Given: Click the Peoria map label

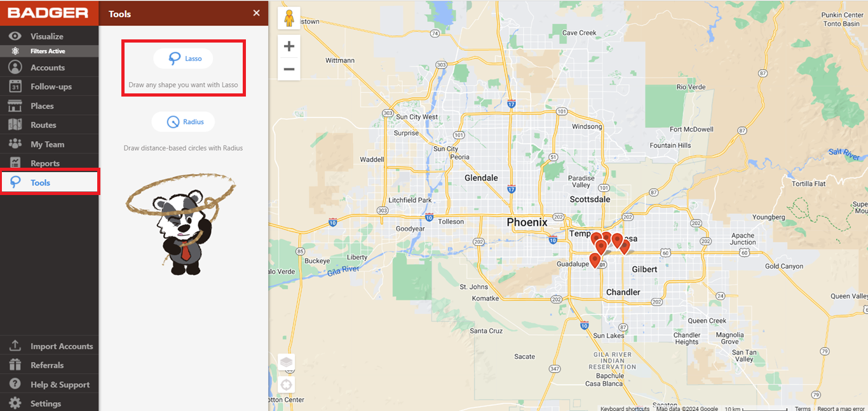Looking at the screenshot, I should click(459, 157).
